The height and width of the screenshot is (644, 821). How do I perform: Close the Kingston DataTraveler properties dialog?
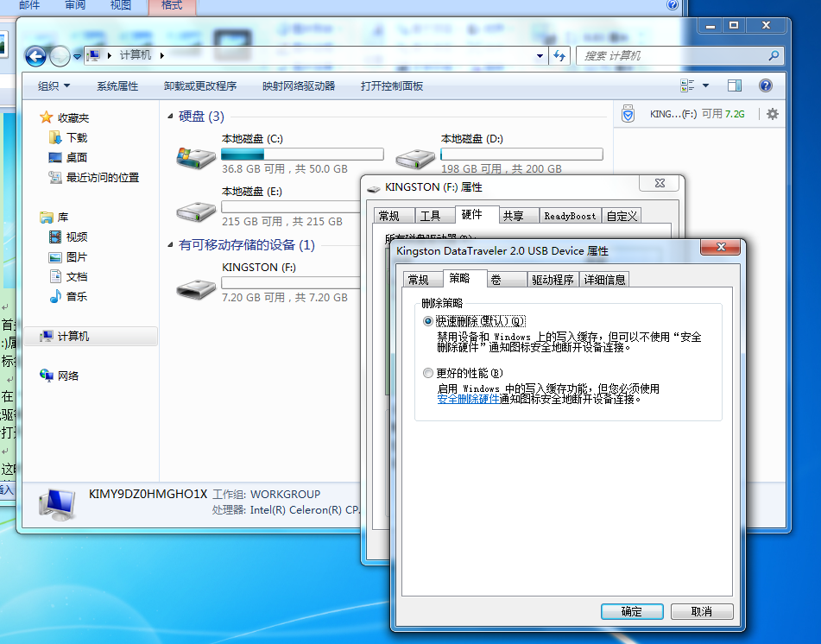click(721, 247)
